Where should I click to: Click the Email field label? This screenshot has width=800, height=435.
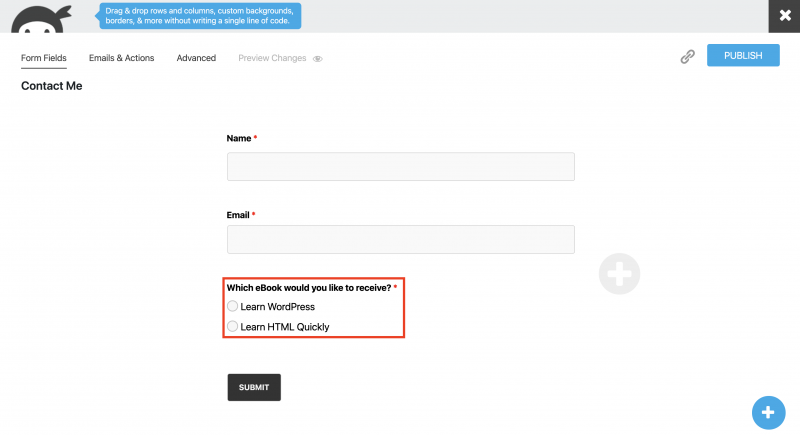pyautogui.click(x=238, y=215)
